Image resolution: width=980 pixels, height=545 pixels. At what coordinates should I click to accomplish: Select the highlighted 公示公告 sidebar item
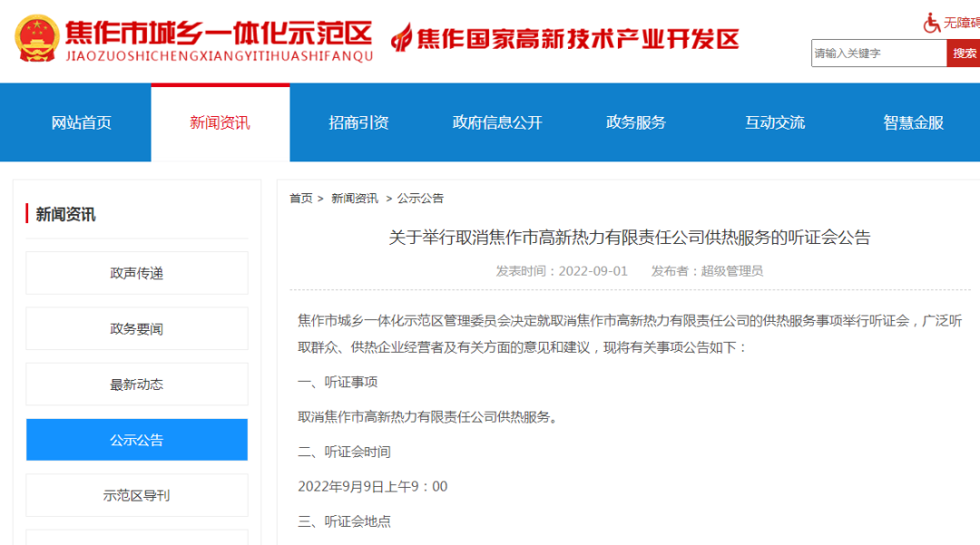137,440
